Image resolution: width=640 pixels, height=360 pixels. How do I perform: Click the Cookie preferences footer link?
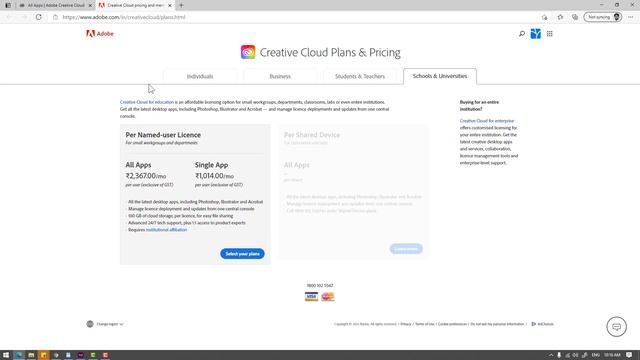452,324
